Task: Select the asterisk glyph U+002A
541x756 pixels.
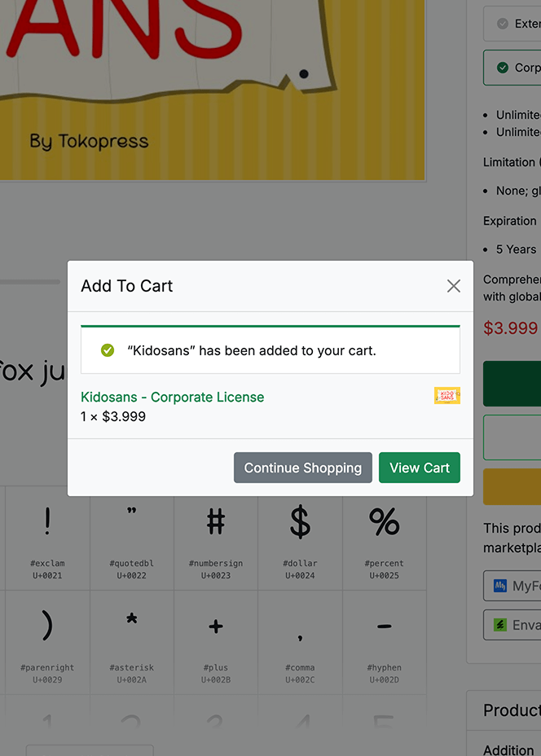Action: coord(132,643)
